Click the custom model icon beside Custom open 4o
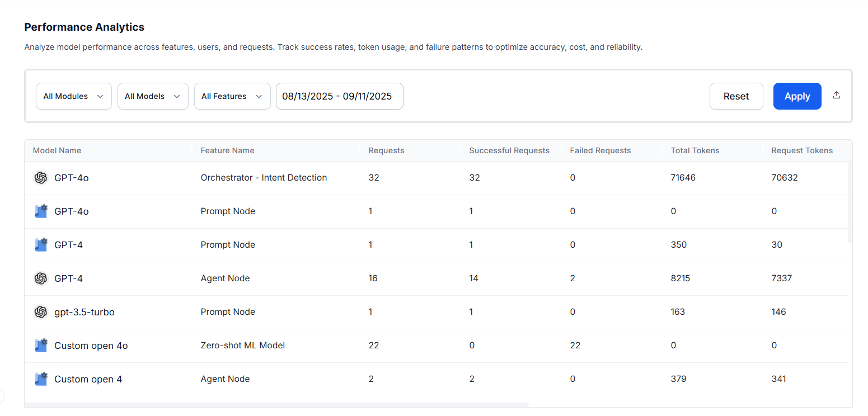The width and height of the screenshot is (868, 416). [41, 345]
